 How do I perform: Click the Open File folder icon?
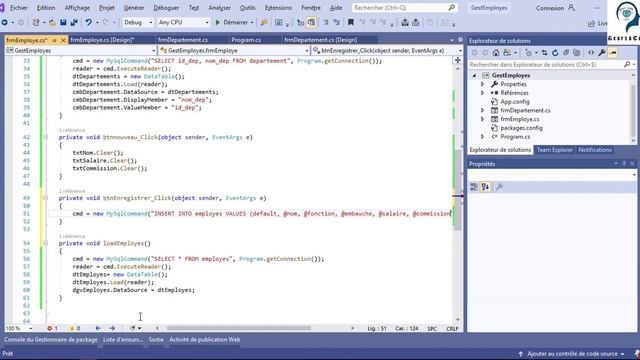(52, 22)
